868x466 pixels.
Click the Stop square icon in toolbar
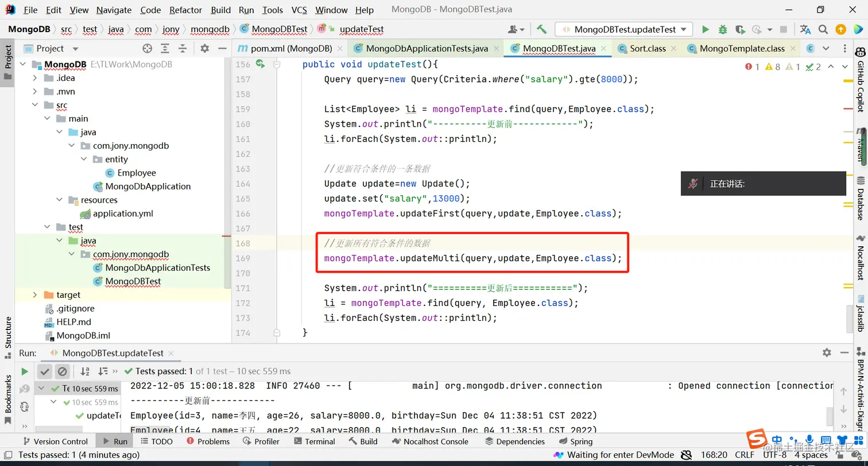tap(784, 29)
